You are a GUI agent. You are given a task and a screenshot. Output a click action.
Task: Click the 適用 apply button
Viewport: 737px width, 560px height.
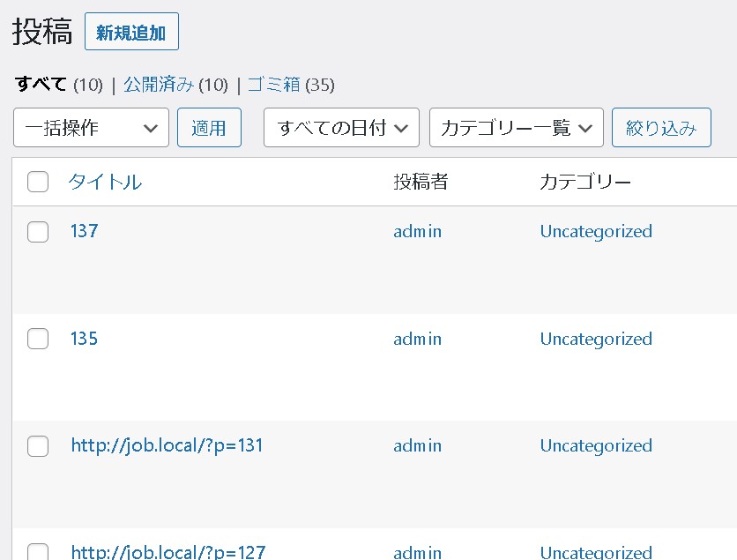(x=209, y=127)
